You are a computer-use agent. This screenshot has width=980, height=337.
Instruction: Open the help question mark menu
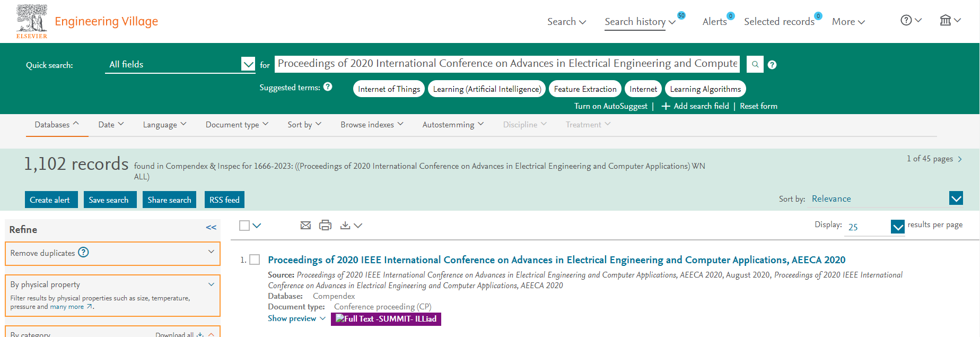(911, 20)
